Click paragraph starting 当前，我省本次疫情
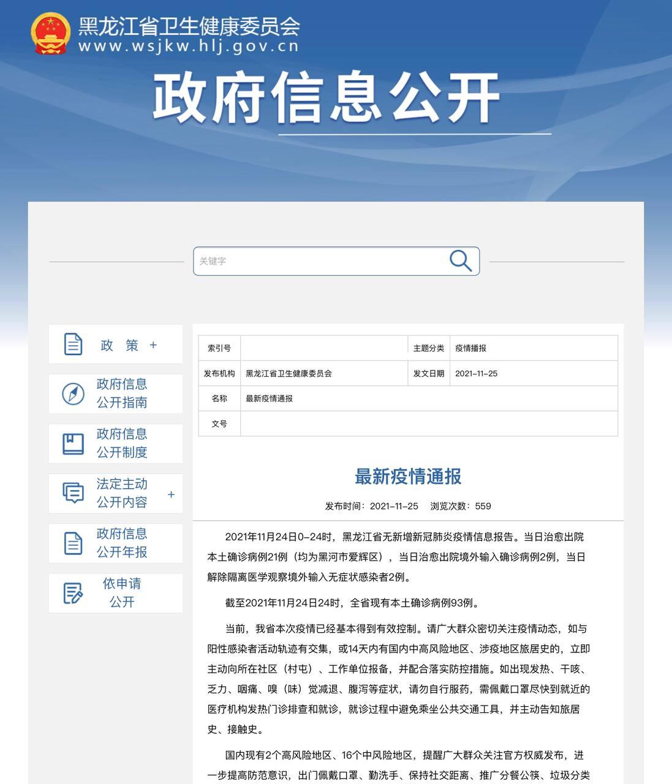 [399, 679]
